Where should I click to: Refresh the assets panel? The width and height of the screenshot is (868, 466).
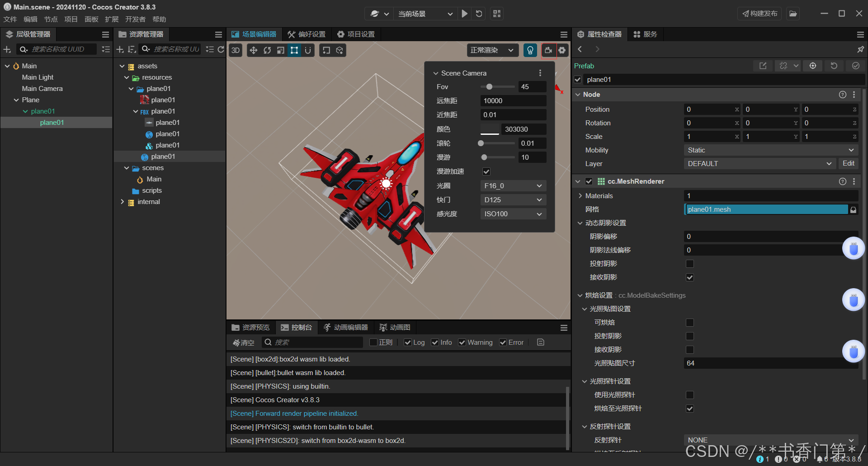coord(221,49)
